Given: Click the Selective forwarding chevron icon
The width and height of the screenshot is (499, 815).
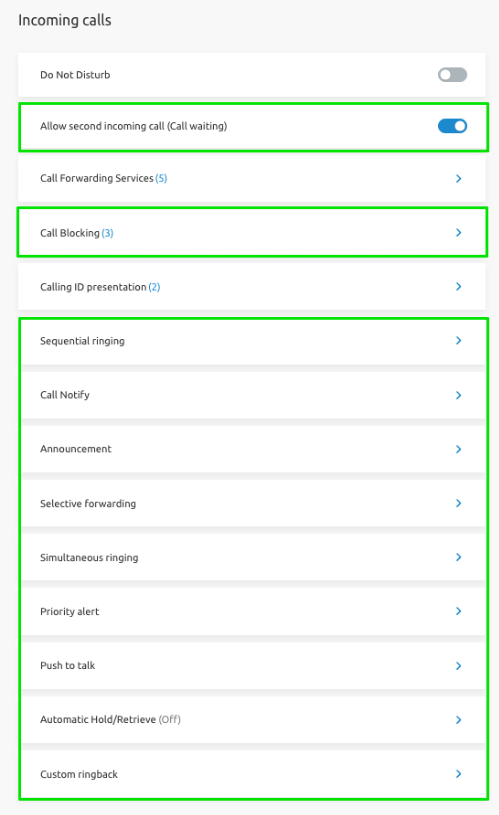Looking at the screenshot, I should 458,503.
